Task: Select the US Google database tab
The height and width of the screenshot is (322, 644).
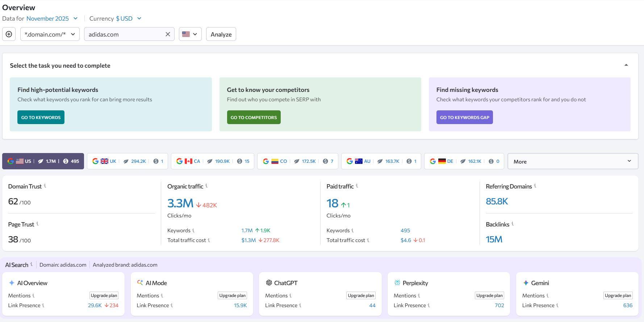Action: [x=43, y=161]
